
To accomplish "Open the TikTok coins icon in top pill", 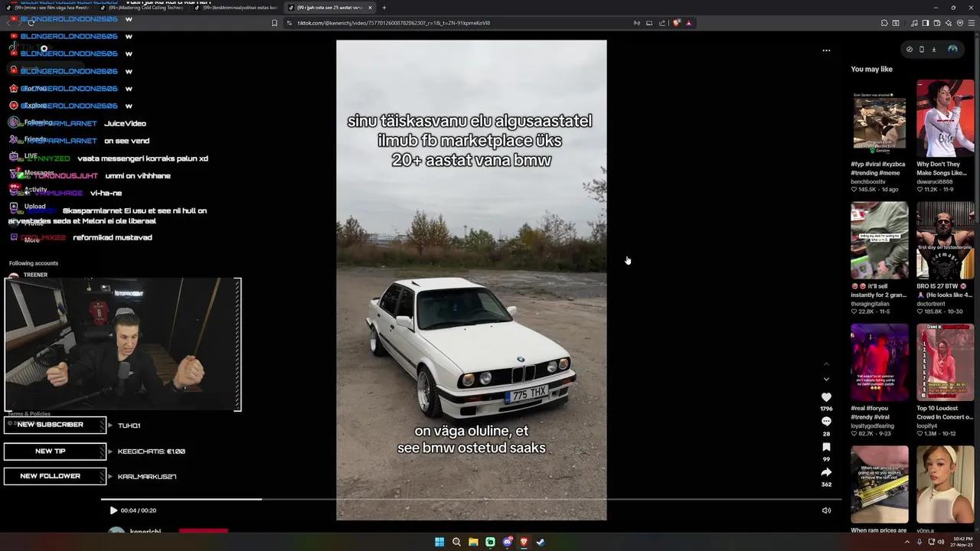I will pyautogui.click(x=909, y=49).
